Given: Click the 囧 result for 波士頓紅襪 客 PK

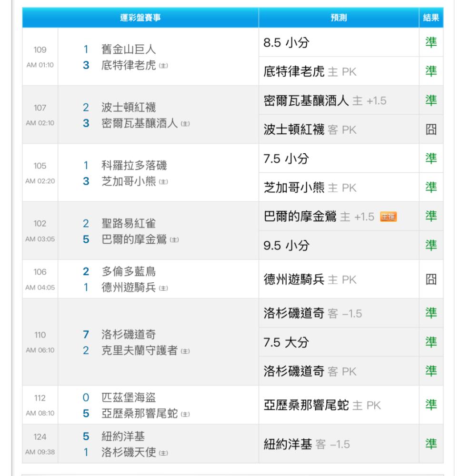Looking at the screenshot, I should click(x=431, y=129).
